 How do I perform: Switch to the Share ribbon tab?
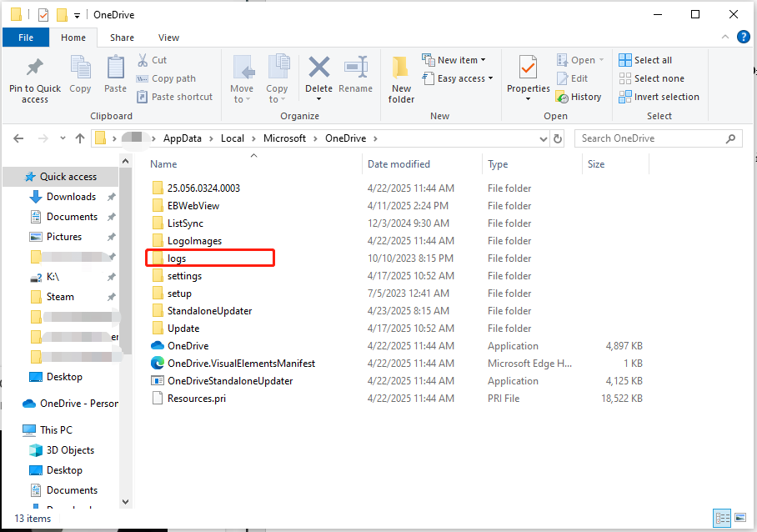click(x=123, y=38)
